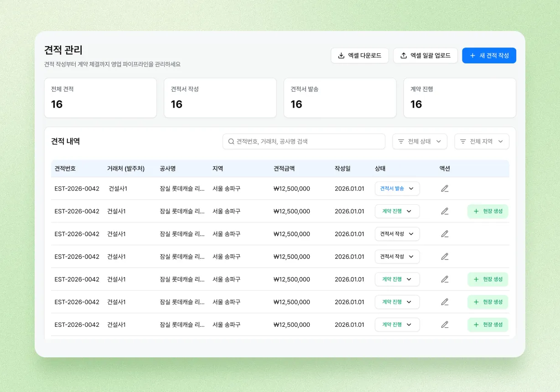Click the 공사명 column header
Image resolution: width=560 pixels, height=392 pixels.
click(x=168, y=168)
